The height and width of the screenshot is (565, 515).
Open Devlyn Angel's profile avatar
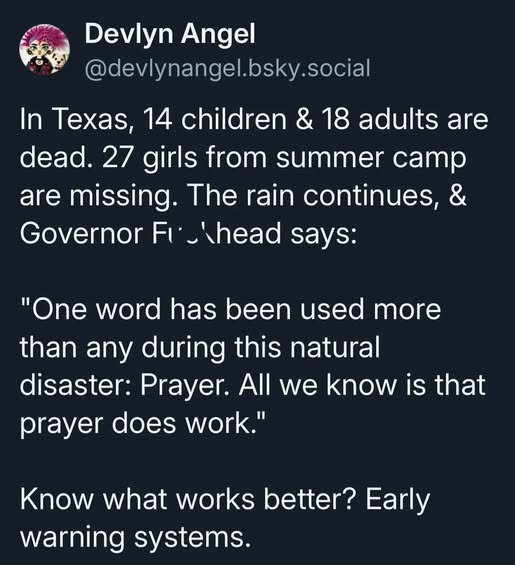[44, 49]
